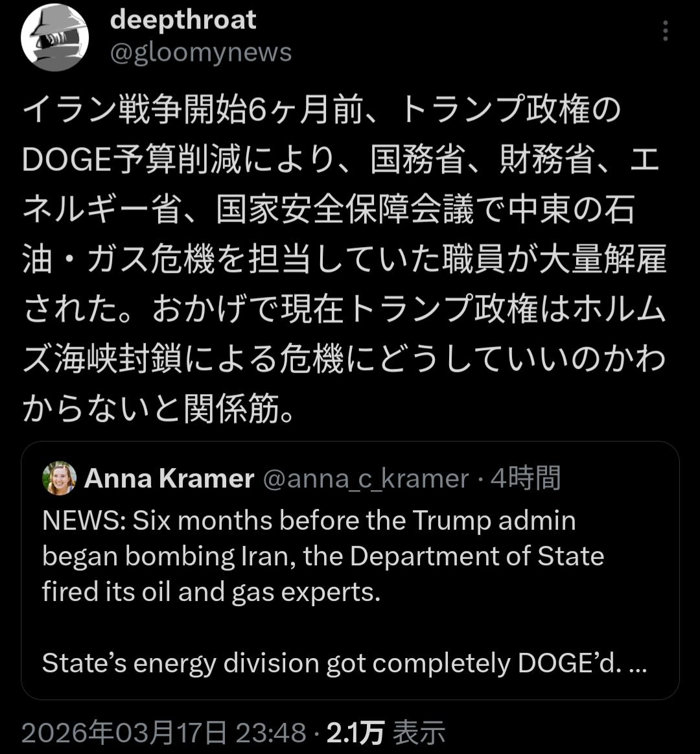700x754 pixels.
Task: Click Anna Kramer's small profile picture
Action: click(x=59, y=478)
